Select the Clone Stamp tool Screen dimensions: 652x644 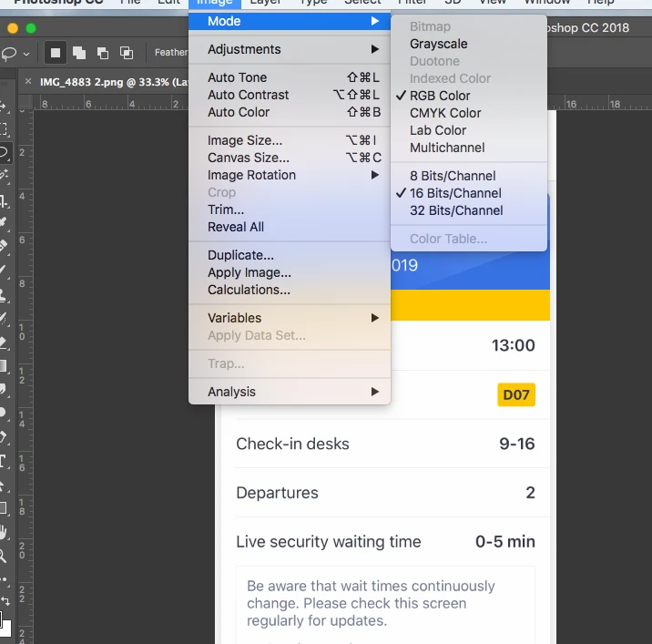[x=4, y=295]
